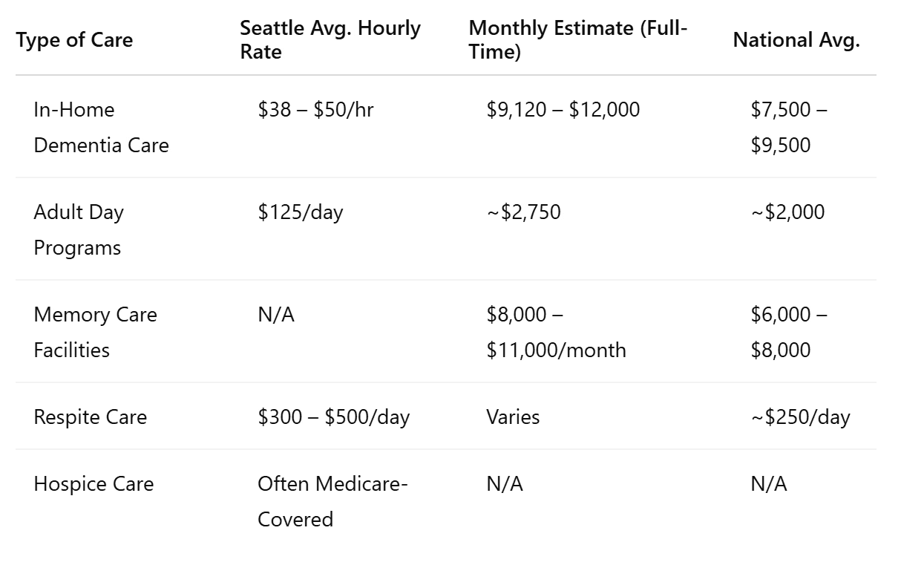
Task: Select the ~$2,750 monthly estimate cell
Action: pyautogui.click(x=523, y=212)
